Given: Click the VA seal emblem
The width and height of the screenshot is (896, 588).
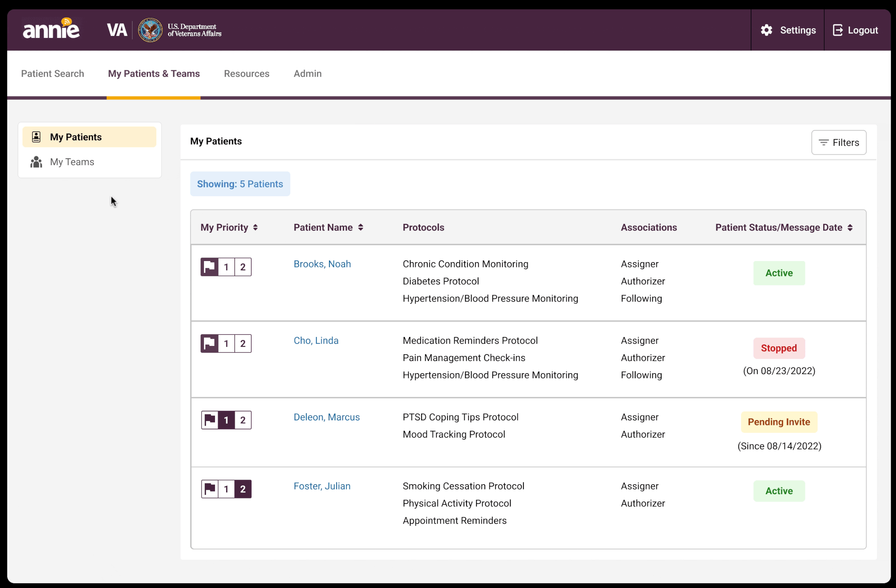Looking at the screenshot, I should pos(150,30).
